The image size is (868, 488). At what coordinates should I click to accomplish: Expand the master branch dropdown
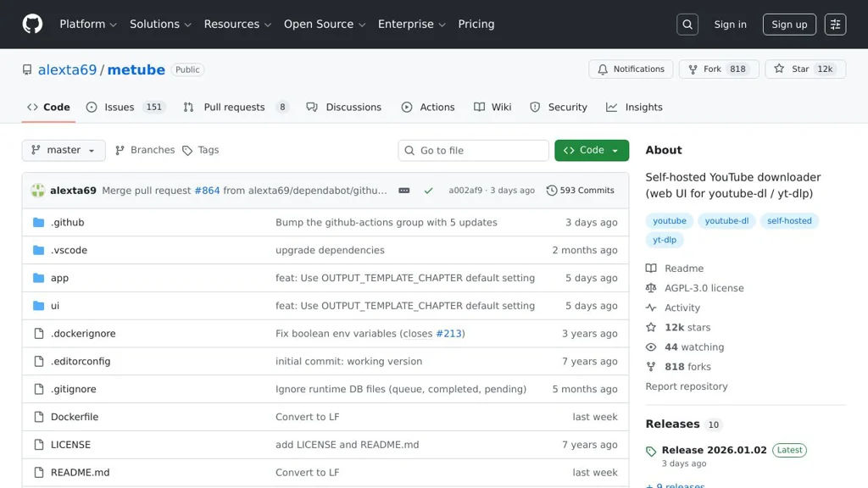(64, 150)
